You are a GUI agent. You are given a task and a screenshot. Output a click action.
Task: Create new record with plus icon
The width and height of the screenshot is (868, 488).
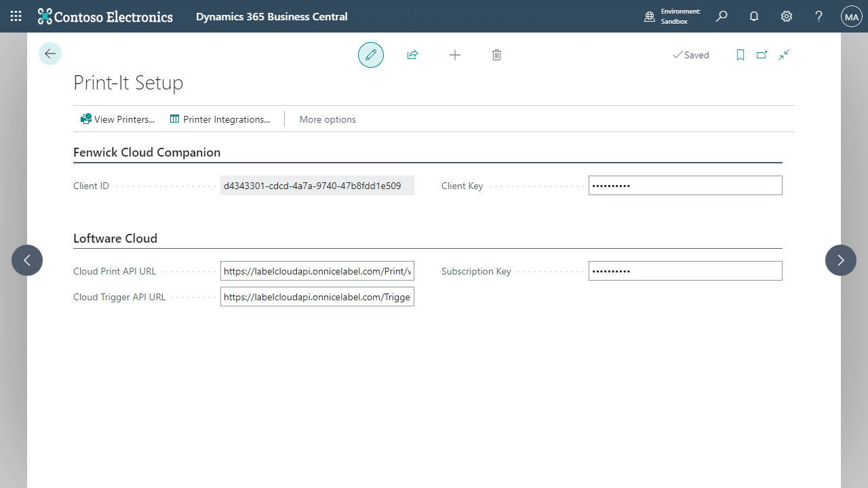click(455, 55)
